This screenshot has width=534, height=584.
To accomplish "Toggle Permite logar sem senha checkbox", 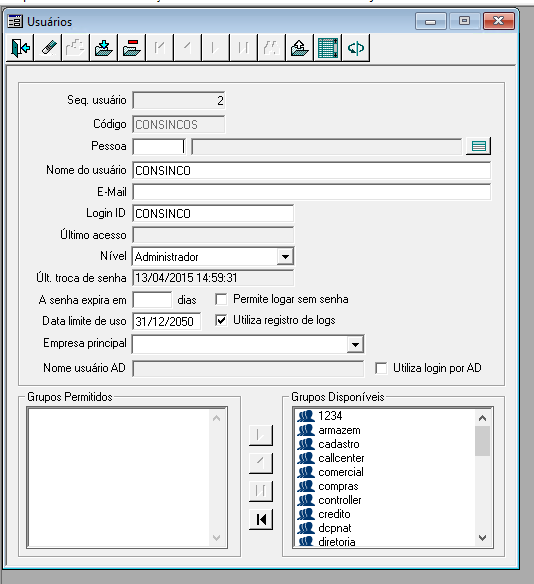I will [221, 299].
